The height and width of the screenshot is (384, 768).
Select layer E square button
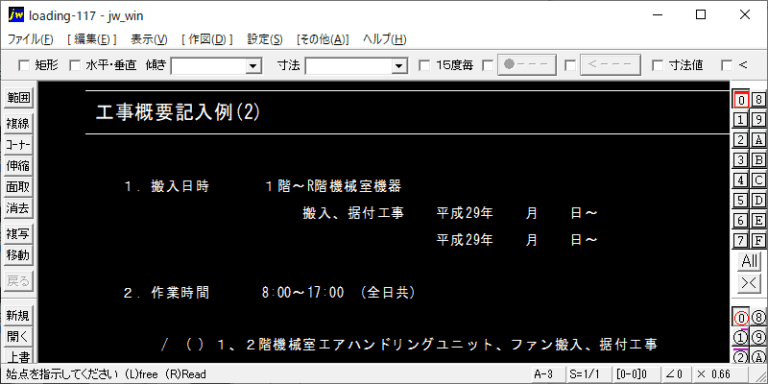pos(758,220)
